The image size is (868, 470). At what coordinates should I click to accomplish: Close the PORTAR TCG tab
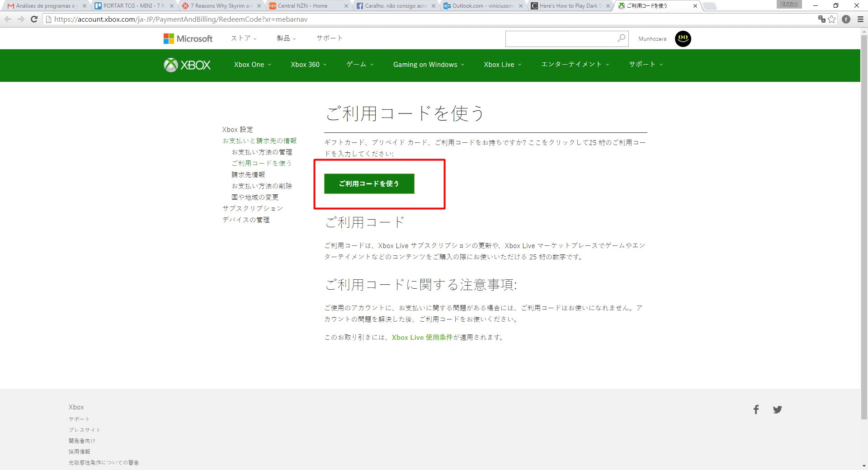(171, 6)
